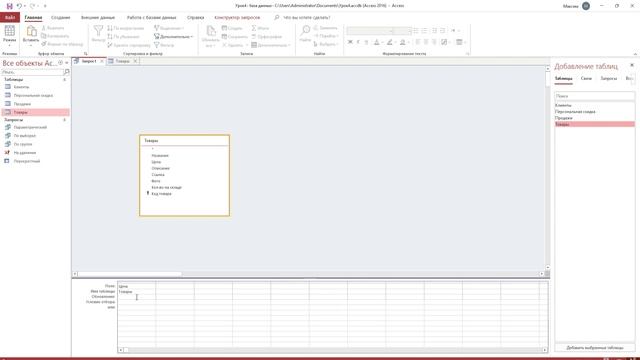640x360 pixels.
Task: Click the Обновить все refresh icon
Action: [211, 31]
